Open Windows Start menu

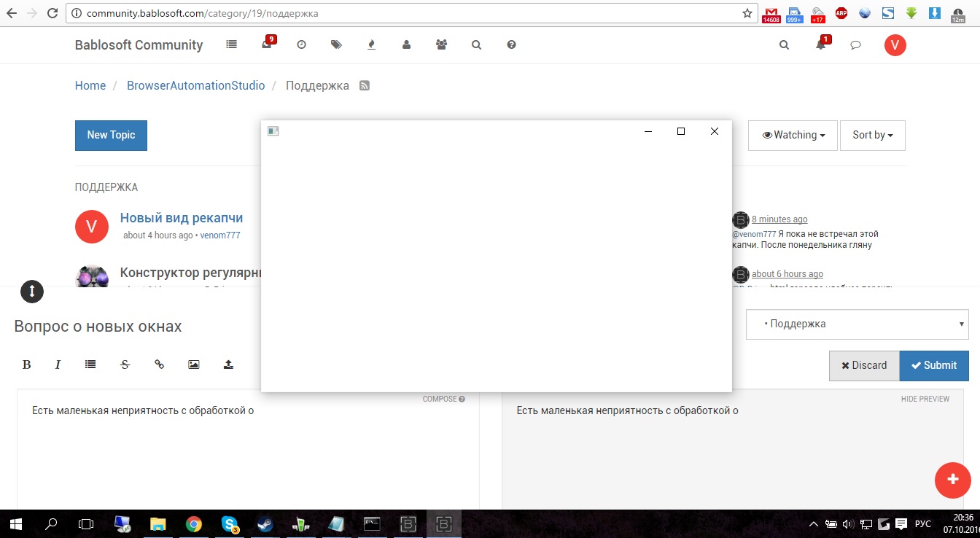(15, 523)
